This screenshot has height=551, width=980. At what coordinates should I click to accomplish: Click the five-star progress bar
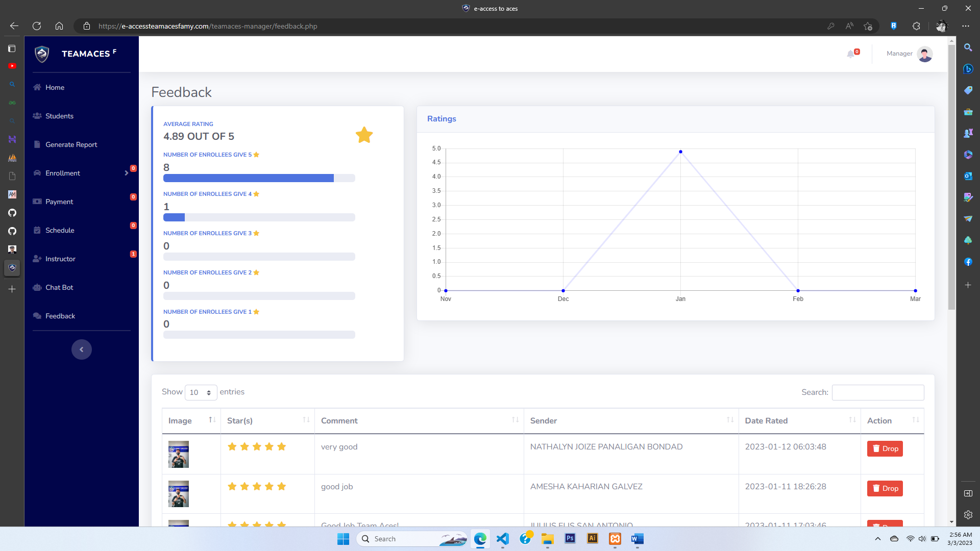click(x=259, y=178)
